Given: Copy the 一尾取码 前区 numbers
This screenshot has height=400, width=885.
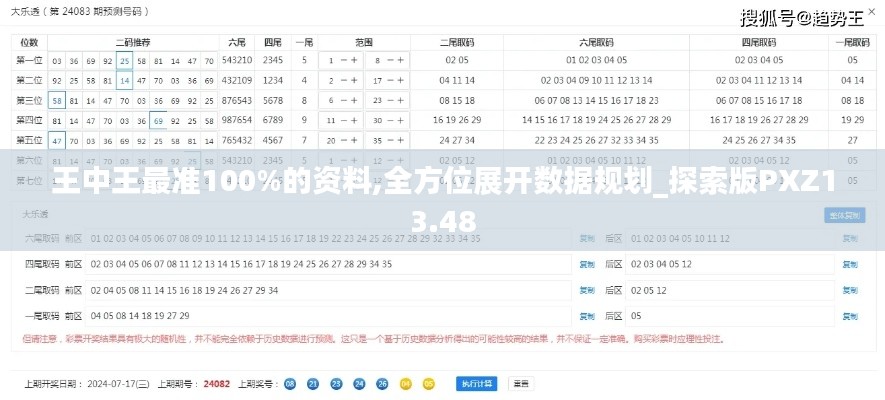Looking at the screenshot, I should pyautogui.click(x=586, y=317).
